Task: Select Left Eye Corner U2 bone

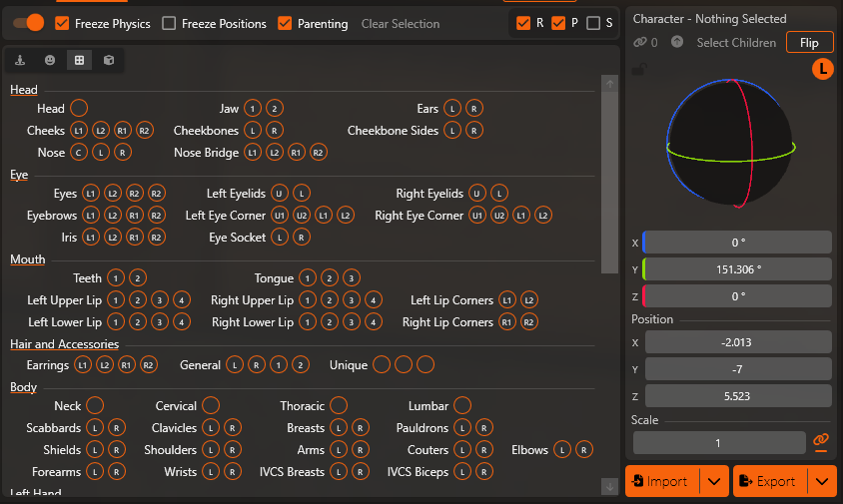Action: (302, 215)
